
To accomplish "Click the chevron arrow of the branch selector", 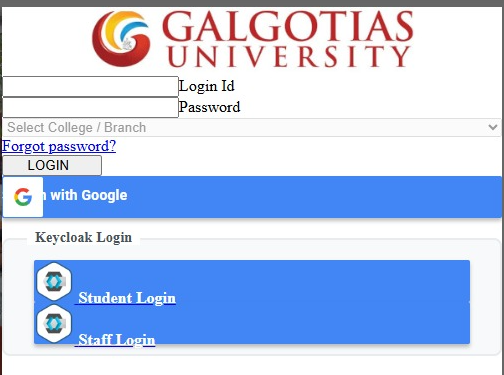I will [493, 127].
